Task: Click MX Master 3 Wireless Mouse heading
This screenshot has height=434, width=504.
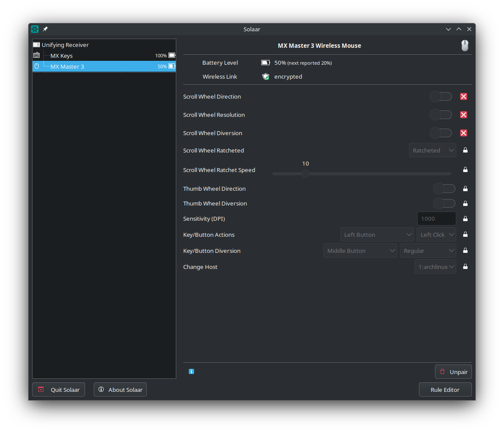Action: [x=320, y=46]
